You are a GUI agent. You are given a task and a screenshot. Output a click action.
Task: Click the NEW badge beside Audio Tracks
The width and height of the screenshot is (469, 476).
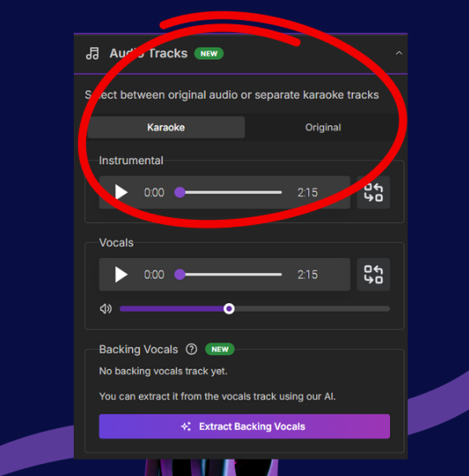click(x=208, y=54)
